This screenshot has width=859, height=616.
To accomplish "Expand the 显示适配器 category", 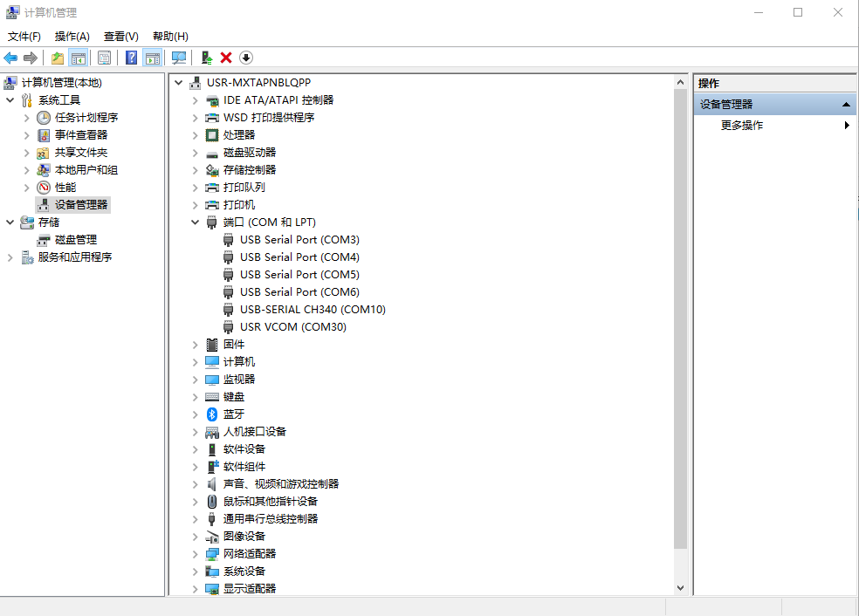I will tap(195, 589).
